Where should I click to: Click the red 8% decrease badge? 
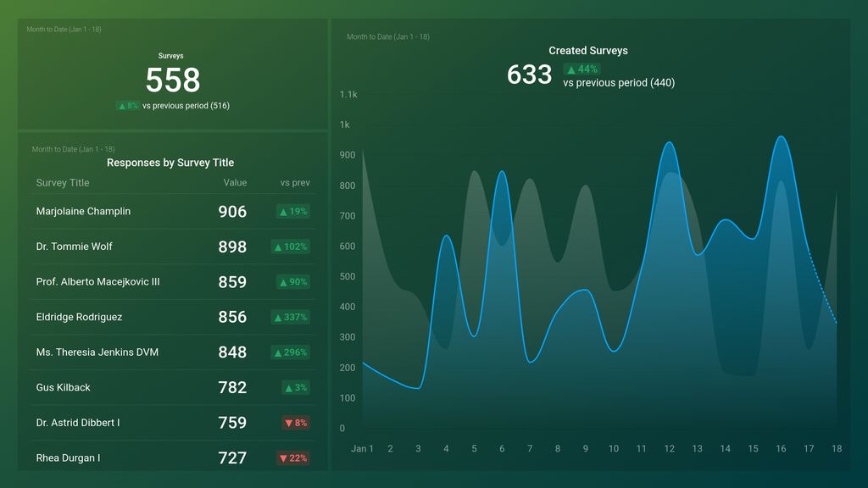(296, 423)
